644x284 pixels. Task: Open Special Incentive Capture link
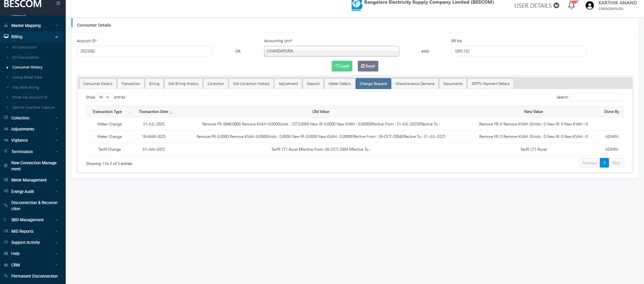coord(33,108)
